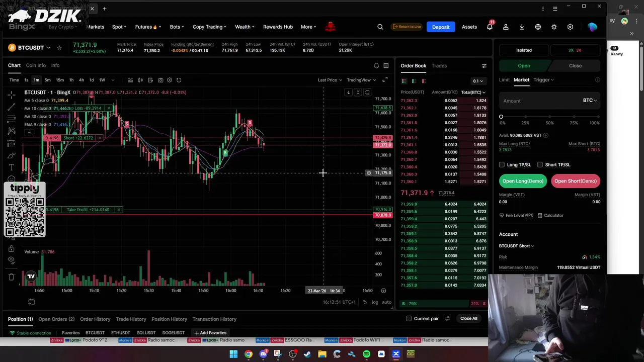
Task: Enable Current pair checkbox
Action: [409, 318]
